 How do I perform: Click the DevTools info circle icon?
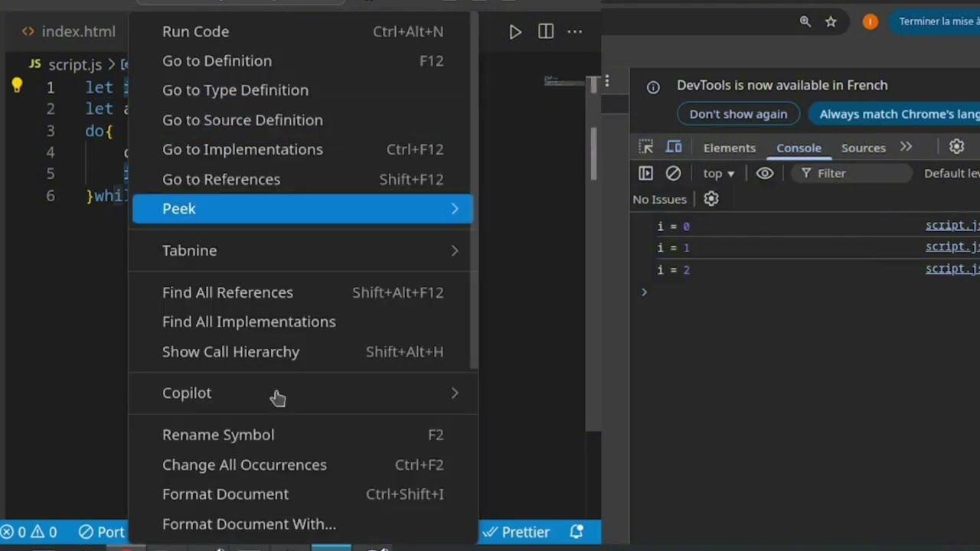coord(653,87)
